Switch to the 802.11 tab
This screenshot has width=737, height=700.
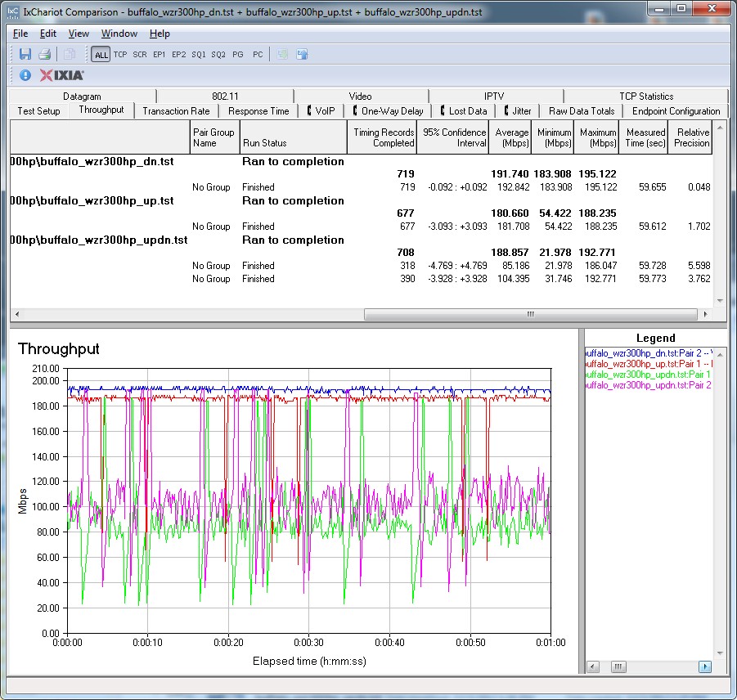(225, 96)
